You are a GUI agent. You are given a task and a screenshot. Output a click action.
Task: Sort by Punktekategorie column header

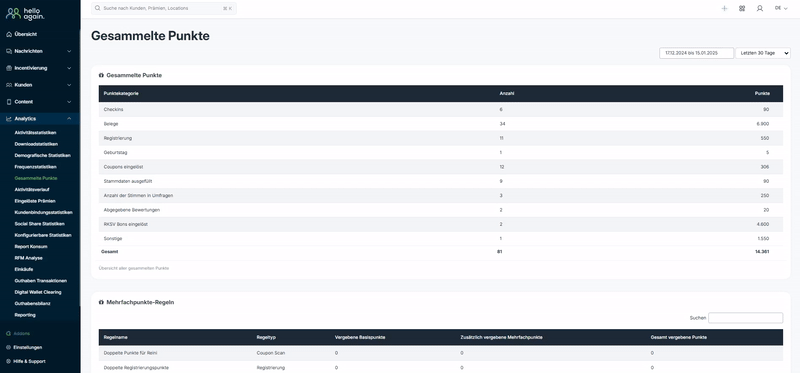pyautogui.click(x=121, y=93)
